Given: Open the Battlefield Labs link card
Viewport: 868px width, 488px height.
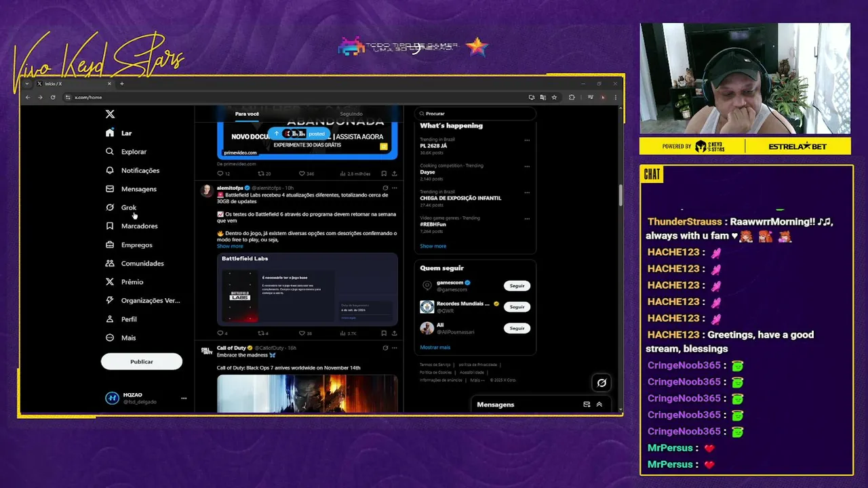Looking at the screenshot, I should coord(307,289).
